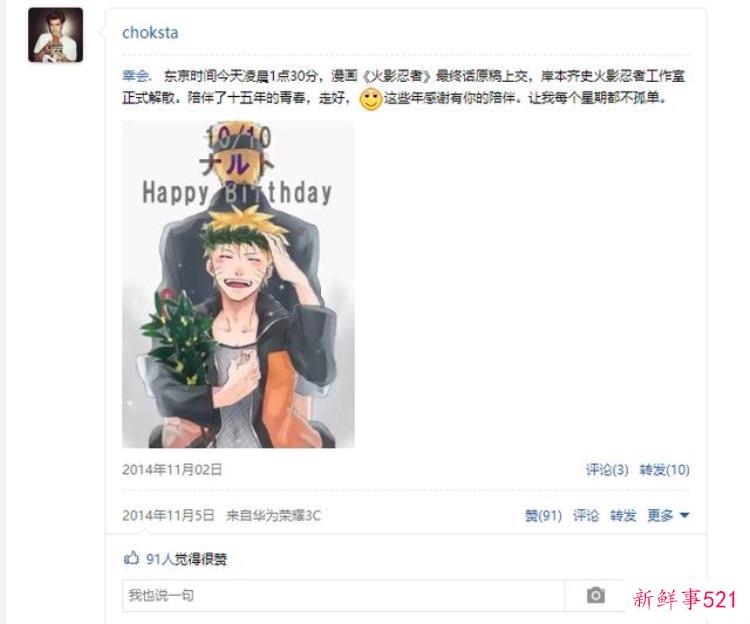This screenshot has height=624, width=750.
Task: Focus the 我也说一句 comment box
Action: pos(343,595)
